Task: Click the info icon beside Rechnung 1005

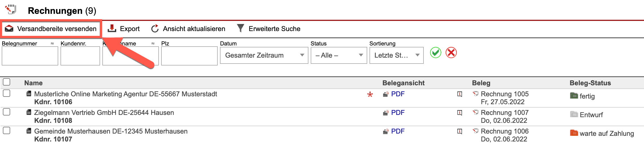Action: click(460, 94)
